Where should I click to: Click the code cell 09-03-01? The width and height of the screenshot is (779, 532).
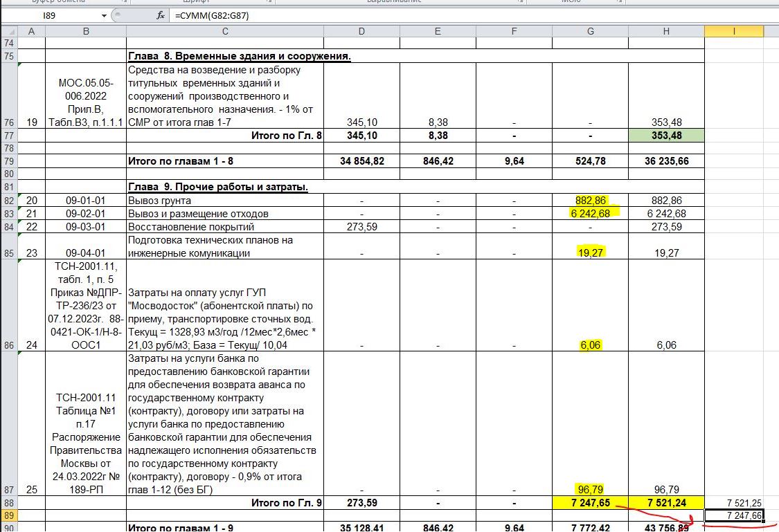point(86,227)
